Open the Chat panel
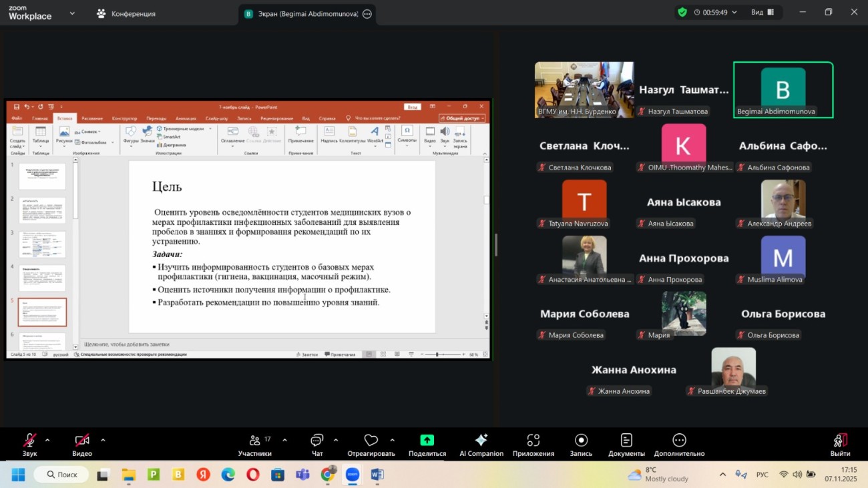The height and width of the screenshot is (488, 868). [316, 445]
